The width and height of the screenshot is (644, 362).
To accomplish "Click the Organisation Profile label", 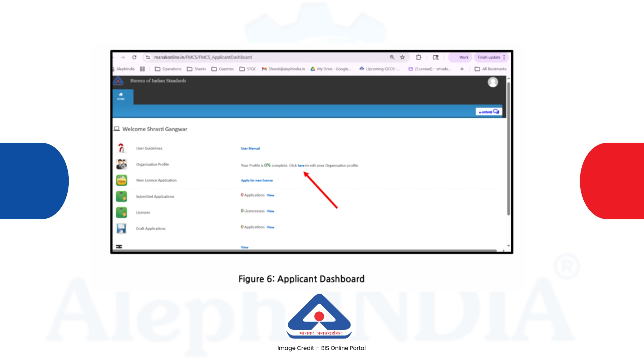I will pos(152,165).
